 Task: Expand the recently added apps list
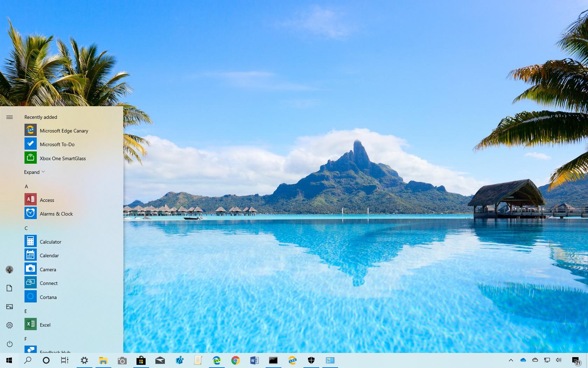click(34, 172)
